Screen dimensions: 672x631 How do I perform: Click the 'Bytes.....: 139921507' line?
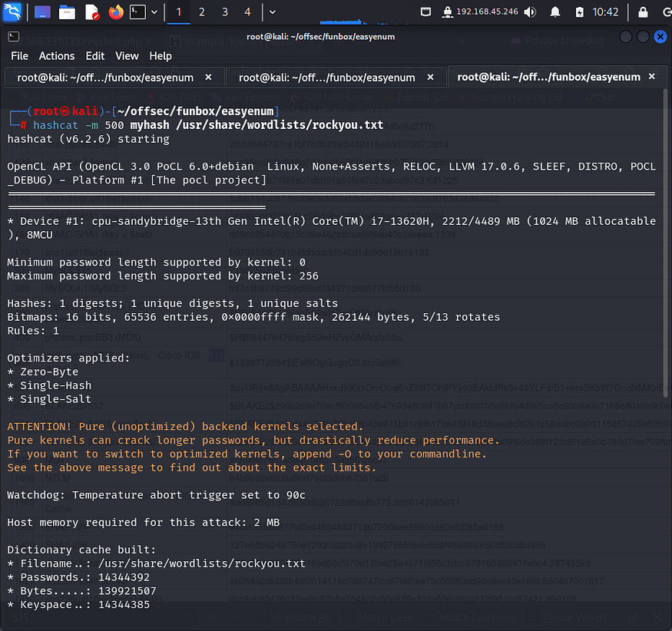pos(82,591)
